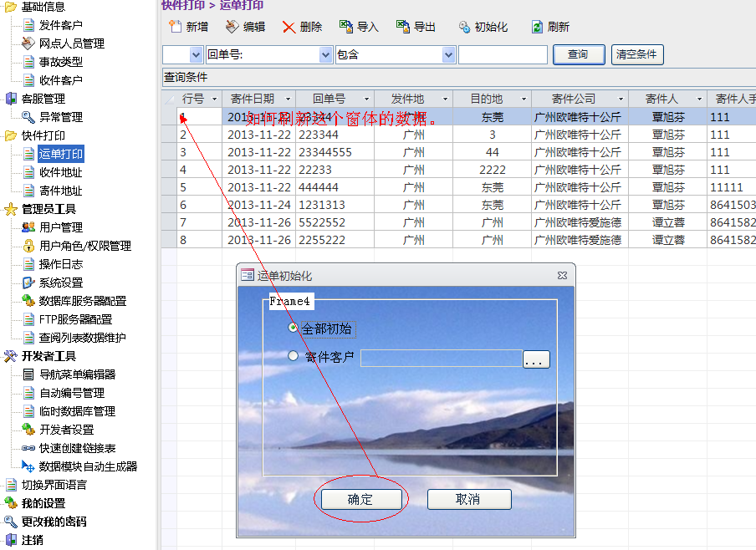Click the ... browse button beside 寄件客户
Screen dimensions: 756x550
(x=536, y=359)
